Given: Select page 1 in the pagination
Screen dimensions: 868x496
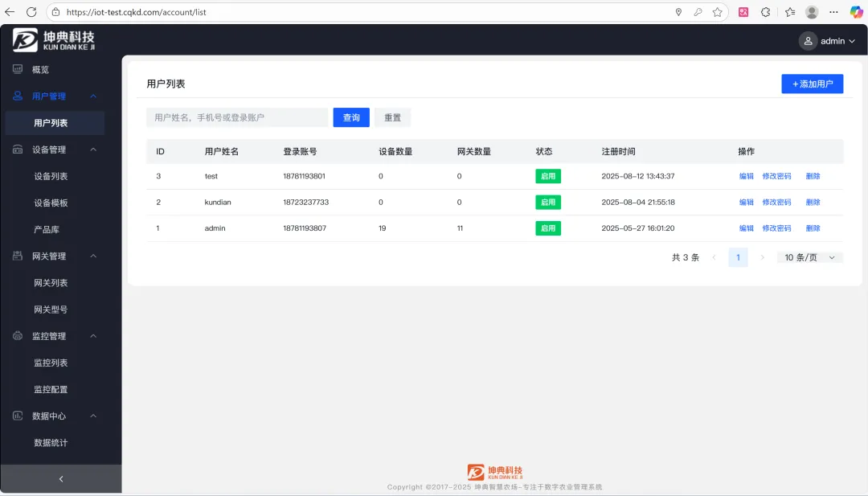Looking at the screenshot, I should click(x=738, y=257).
